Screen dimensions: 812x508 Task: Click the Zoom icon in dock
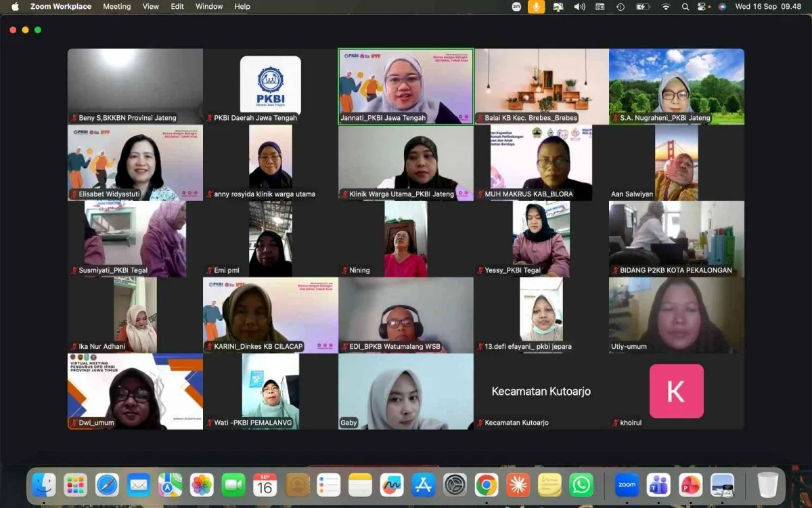(627, 485)
